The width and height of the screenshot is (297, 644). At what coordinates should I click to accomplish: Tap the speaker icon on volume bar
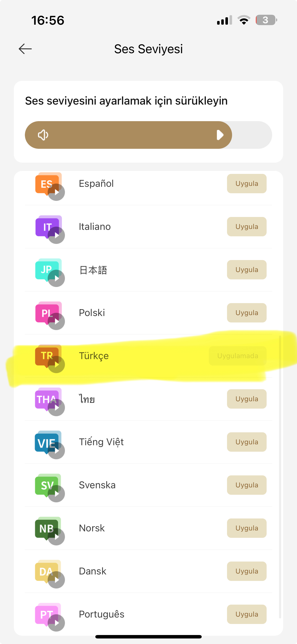(x=43, y=135)
